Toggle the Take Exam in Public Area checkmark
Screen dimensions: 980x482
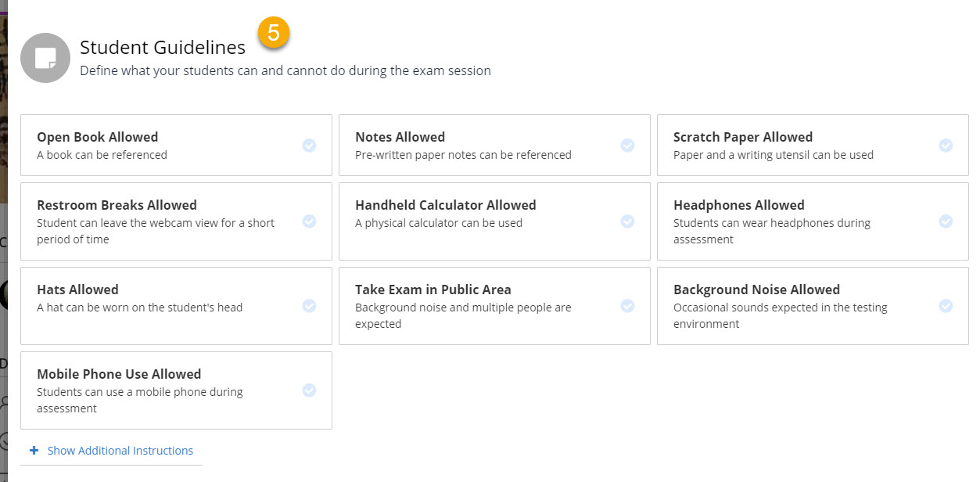pos(627,306)
